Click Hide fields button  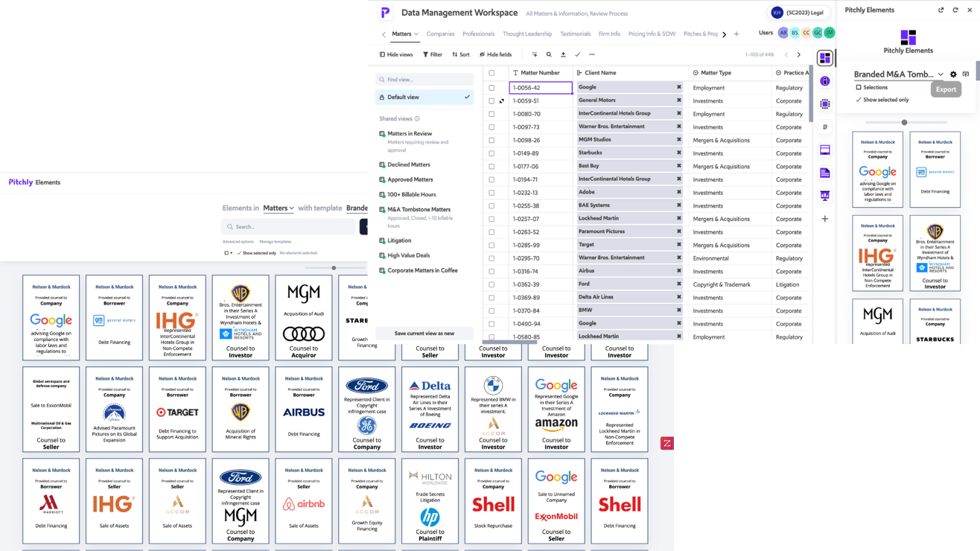pos(495,54)
